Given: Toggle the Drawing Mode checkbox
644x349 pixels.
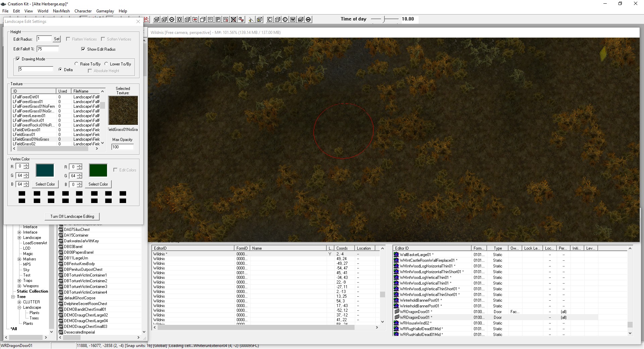Looking at the screenshot, I should click(18, 59).
